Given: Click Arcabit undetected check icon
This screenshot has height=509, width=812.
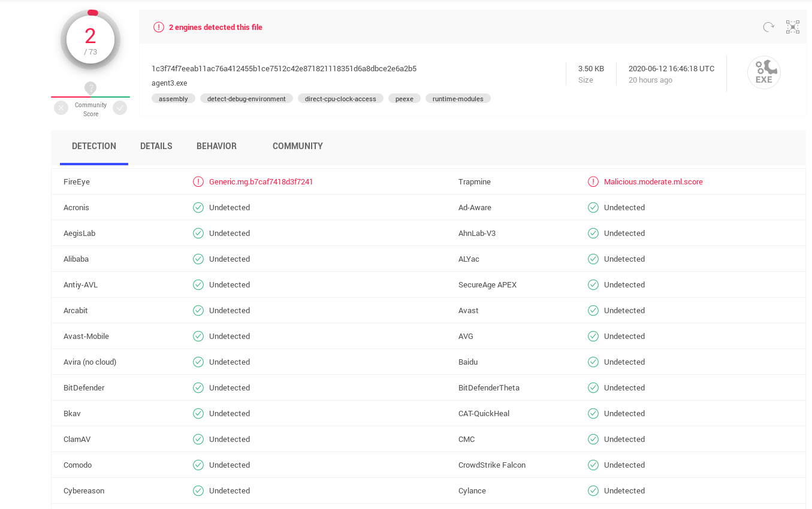Looking at the screenshot, I should pyautogui.click(x=198, y=310).
